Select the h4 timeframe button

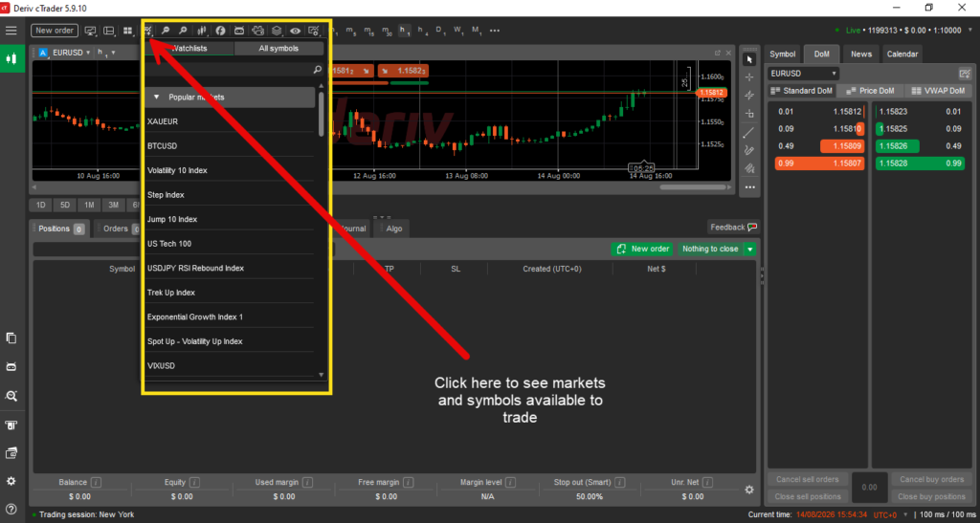click(x=423, y=30)
